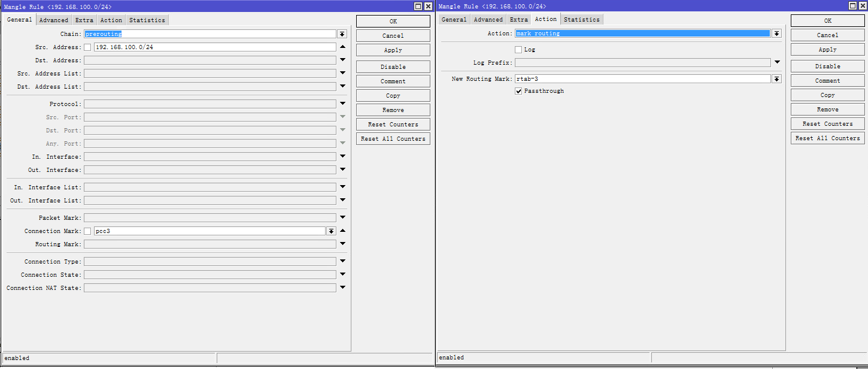Toggle the Connection Mark invert checkbox
Screen dimensions: 868x369
click(x=87, y=231)
